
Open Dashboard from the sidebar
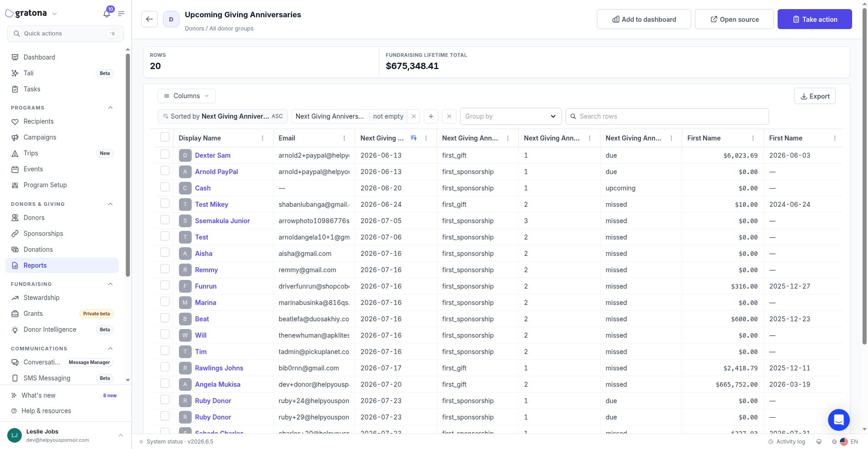pyautogui.click(x=62, y=57)
